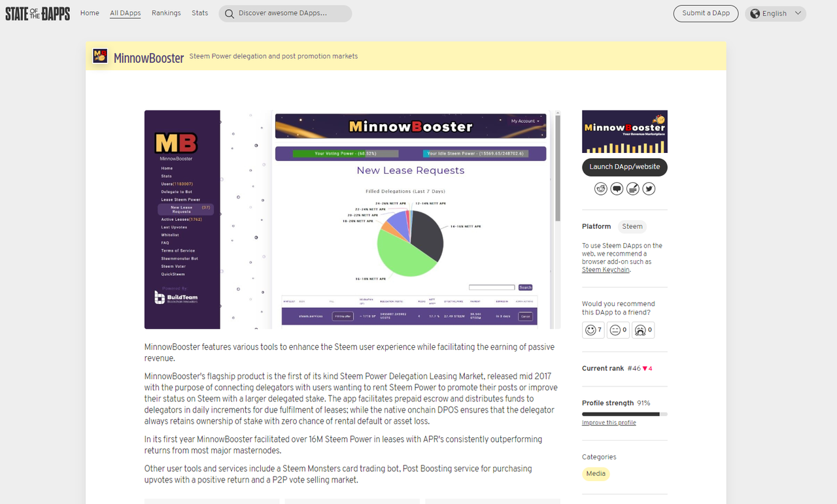
Task: Open the Twitter social link icon
Action: pyautogui.click(x=649, y=189)
